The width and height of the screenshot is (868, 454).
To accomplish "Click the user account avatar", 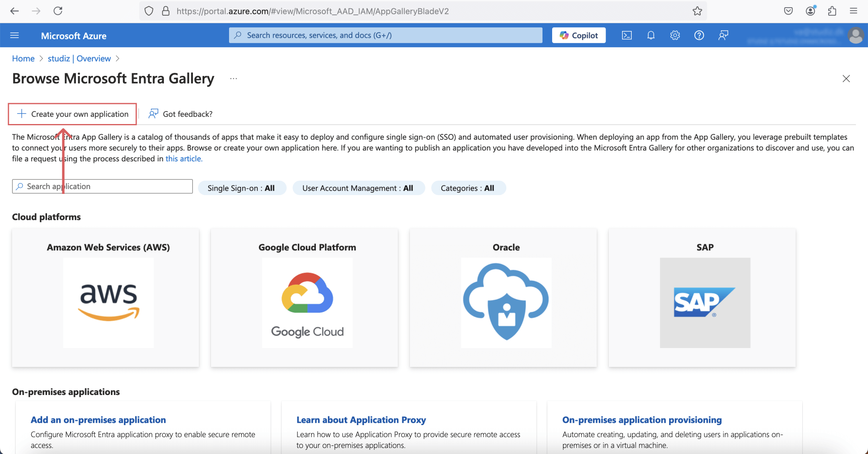I will (856, 35).
